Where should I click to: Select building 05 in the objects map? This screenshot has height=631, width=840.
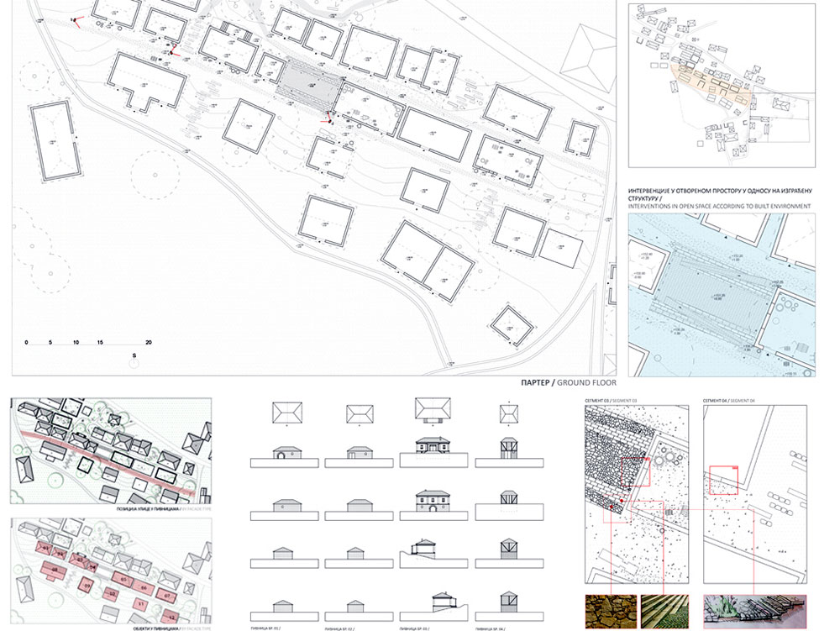[123, 580]
